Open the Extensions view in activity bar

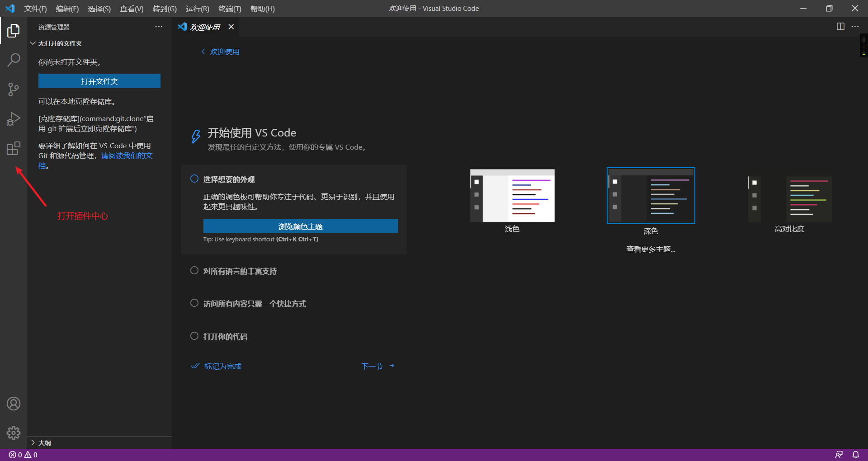14,148
